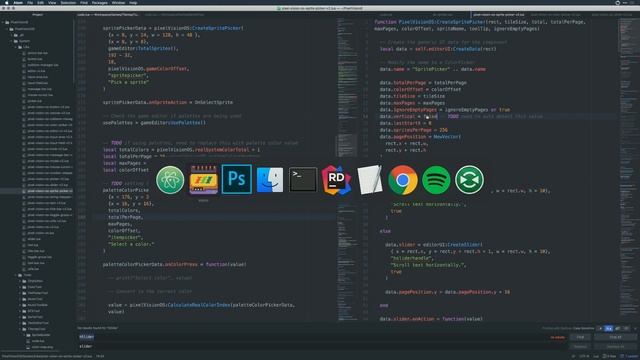The height and width of the screenshot is (360, 640).
Task: Switch to Atom in the app switcher
Action: 170,180
